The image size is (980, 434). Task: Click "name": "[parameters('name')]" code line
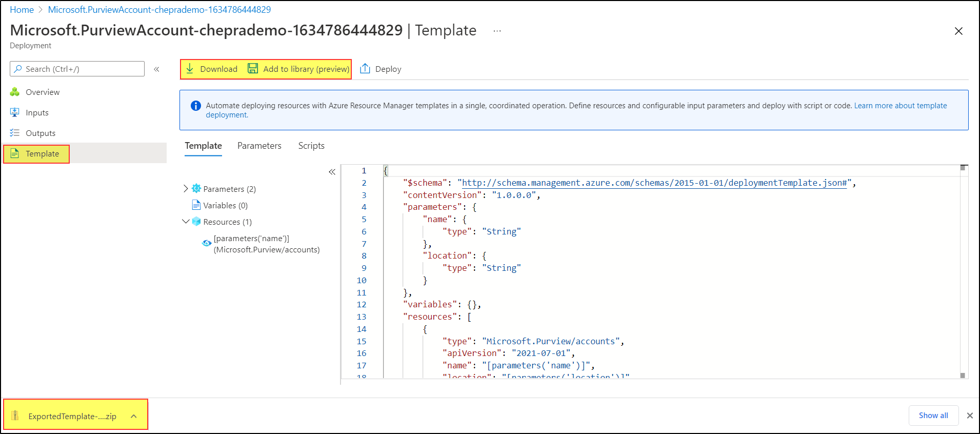click(x=518, y=365)
